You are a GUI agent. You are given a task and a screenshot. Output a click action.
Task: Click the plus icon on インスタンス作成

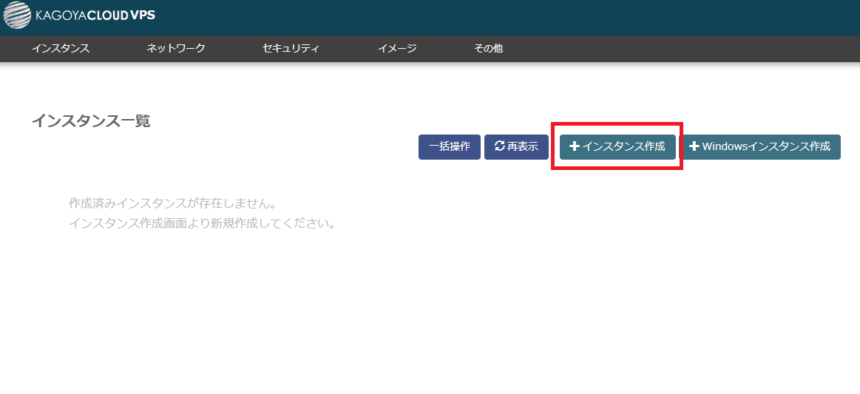(x=575, y=147)
